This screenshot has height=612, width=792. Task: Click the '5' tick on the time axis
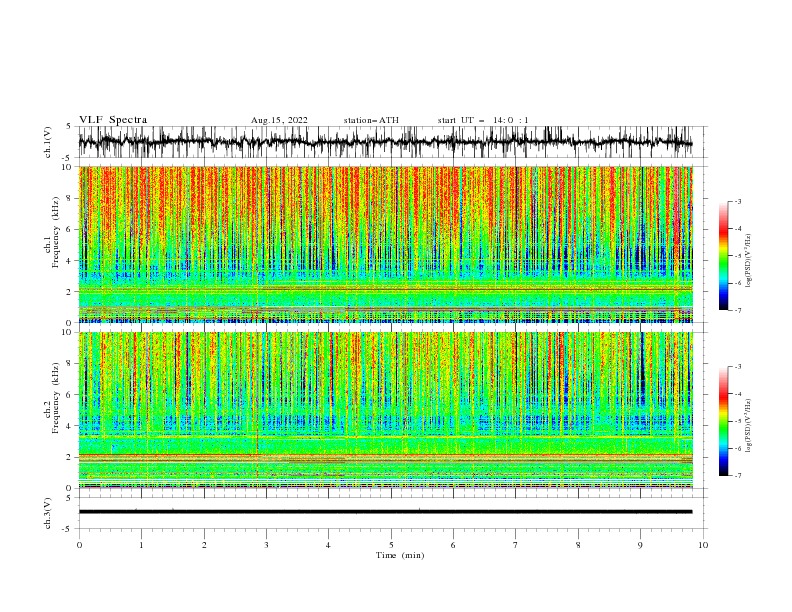[x=391, y=545]
